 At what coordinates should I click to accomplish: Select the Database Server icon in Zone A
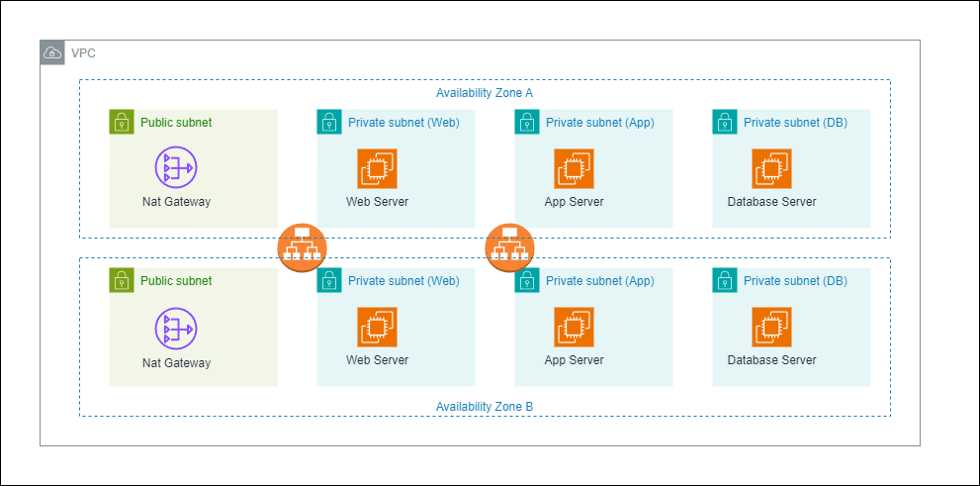coord(771,168)
